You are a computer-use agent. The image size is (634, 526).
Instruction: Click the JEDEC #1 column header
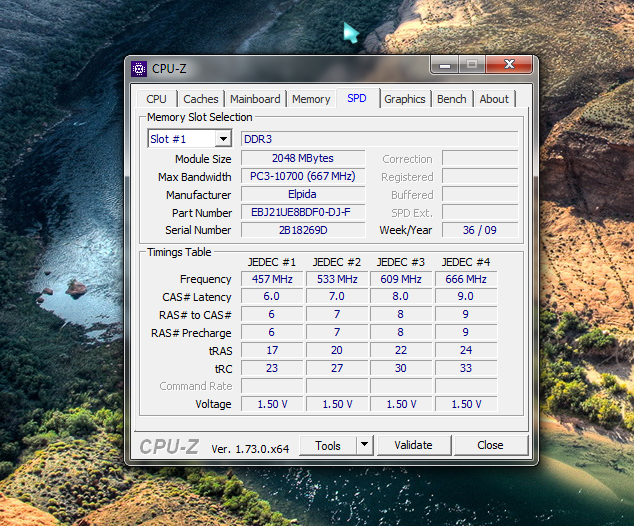pyautogui.click(x=272, y=262)
